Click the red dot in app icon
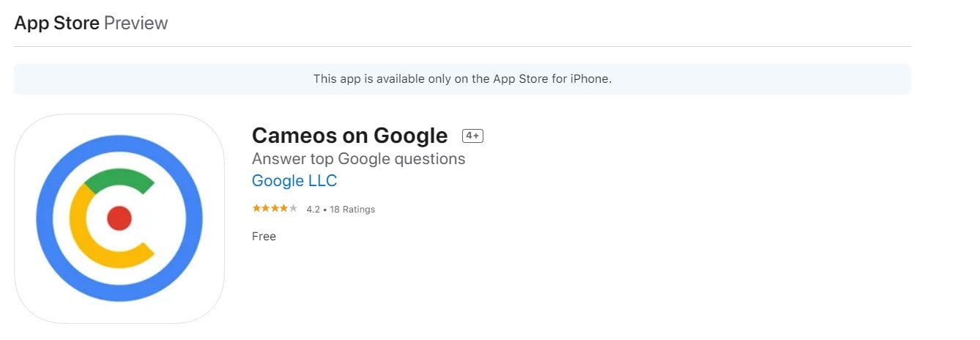 coord(119,218)
